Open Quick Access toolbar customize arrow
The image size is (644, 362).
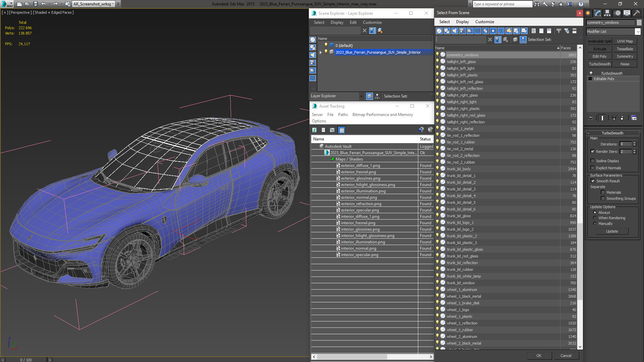[118, 4]
